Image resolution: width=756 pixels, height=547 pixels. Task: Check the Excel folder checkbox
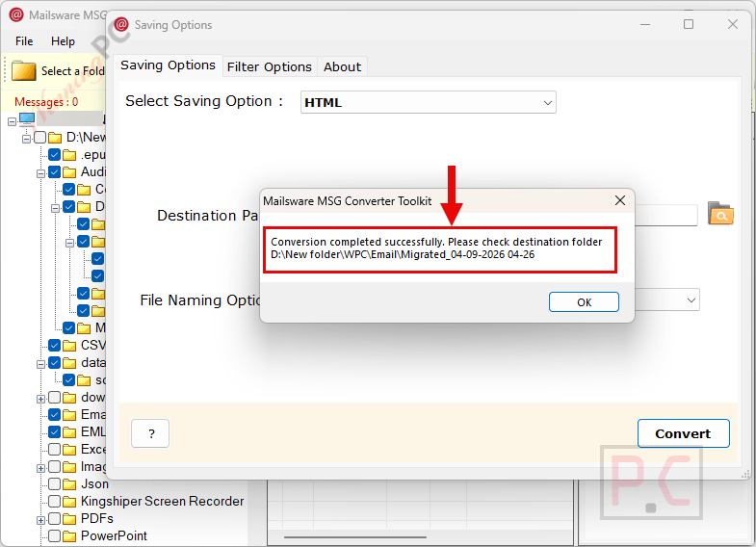[55, 449]
